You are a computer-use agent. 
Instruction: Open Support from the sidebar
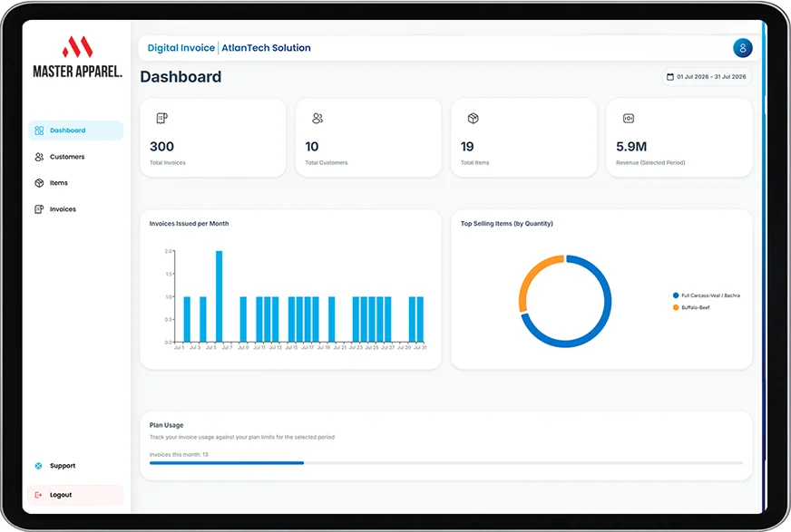(75, 466)
